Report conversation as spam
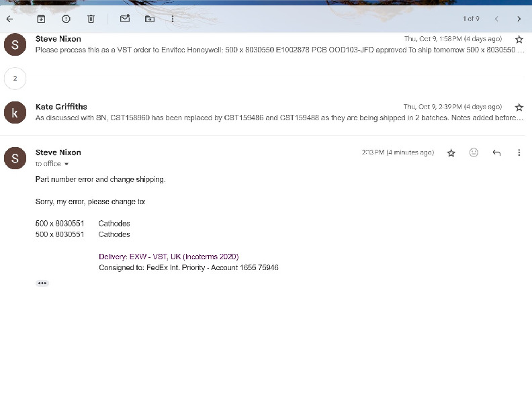This screenshot has width=532, height=411. pyautogui.click(x=66, y=19)
